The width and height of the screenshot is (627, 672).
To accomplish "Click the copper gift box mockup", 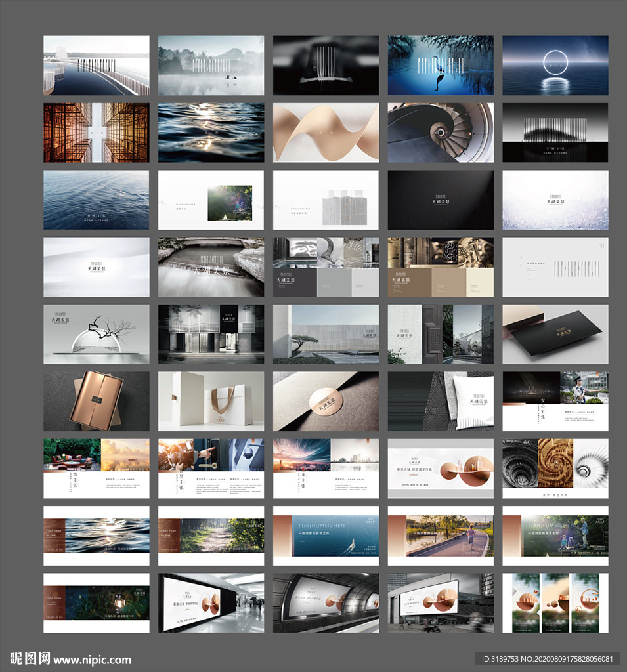I will [x=96, y=401].
